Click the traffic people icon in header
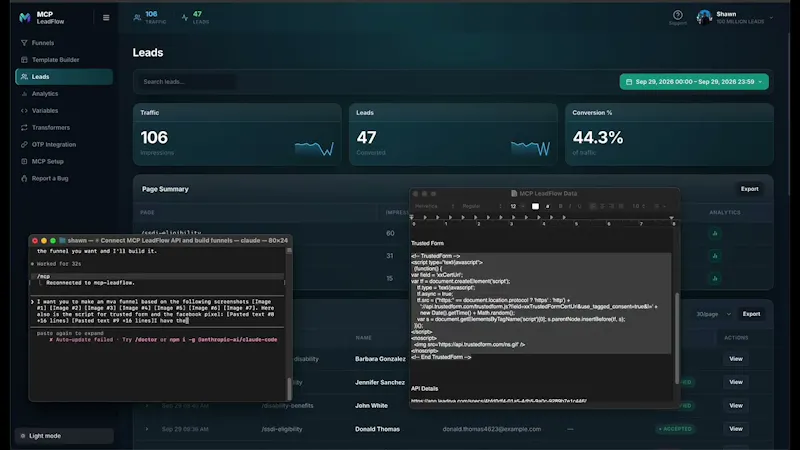This screenshot has height=450, width=800. [x=137, y=18]
